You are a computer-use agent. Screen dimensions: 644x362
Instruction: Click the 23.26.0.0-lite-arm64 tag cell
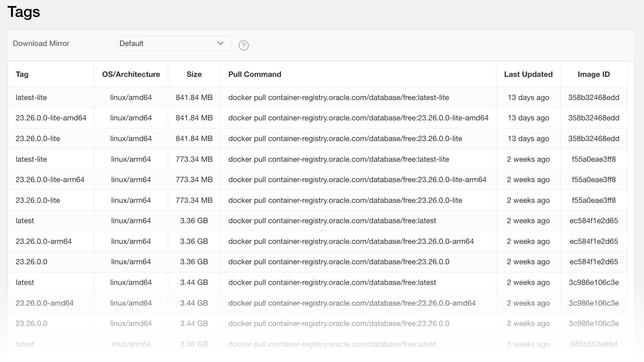click(x=50, y=180)
